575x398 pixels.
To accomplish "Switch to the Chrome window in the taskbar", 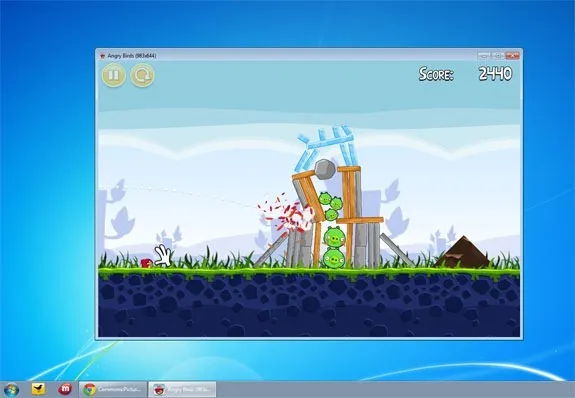I will click(113, 389).
